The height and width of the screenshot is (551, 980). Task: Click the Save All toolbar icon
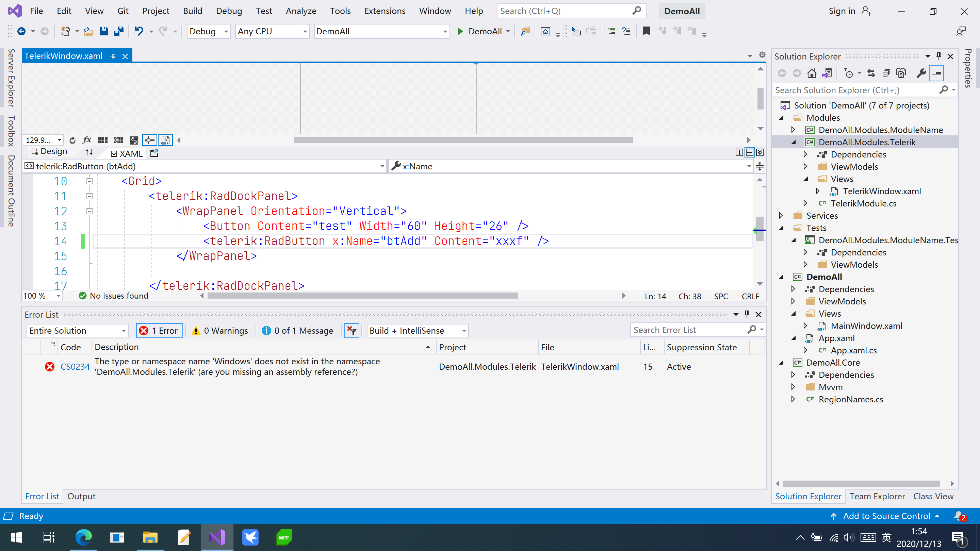tap(119, 31)
